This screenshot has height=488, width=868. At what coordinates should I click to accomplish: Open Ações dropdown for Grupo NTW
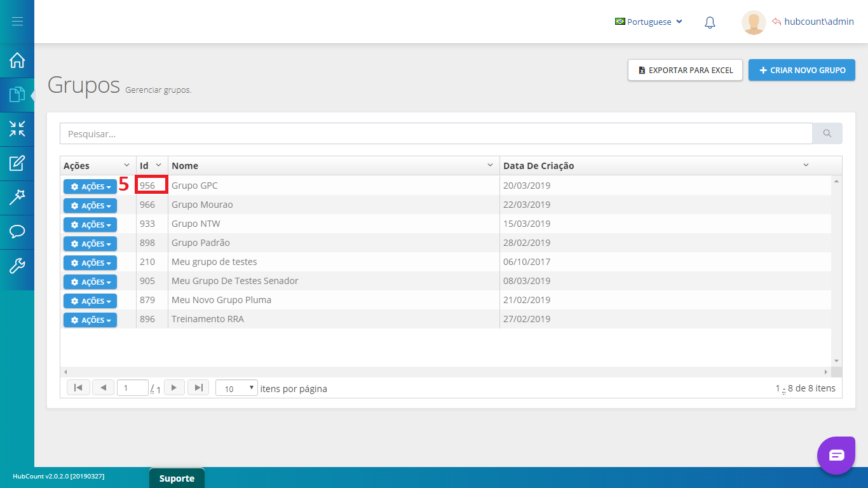(90, 225)
